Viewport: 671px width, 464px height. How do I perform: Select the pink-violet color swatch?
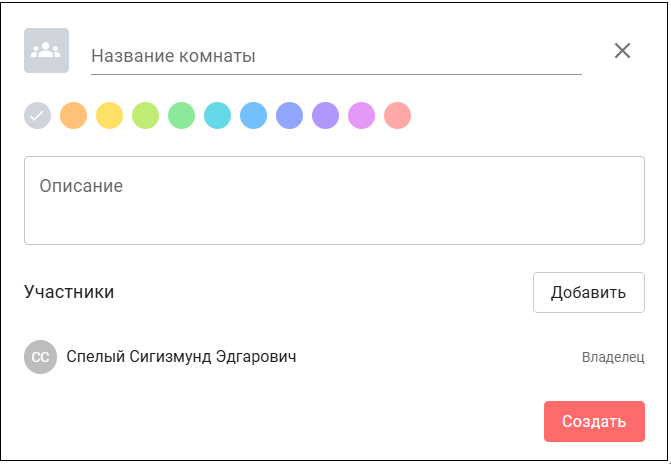click(x=361, y=116)
